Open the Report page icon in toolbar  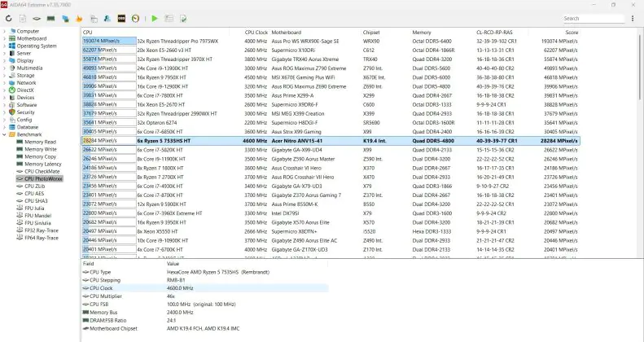click(23, 19)
